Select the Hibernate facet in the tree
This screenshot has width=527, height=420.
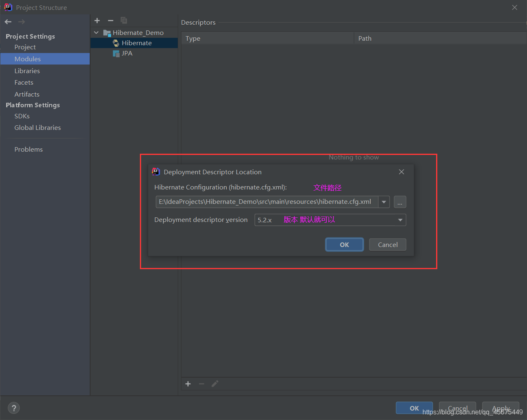[136, 43]
